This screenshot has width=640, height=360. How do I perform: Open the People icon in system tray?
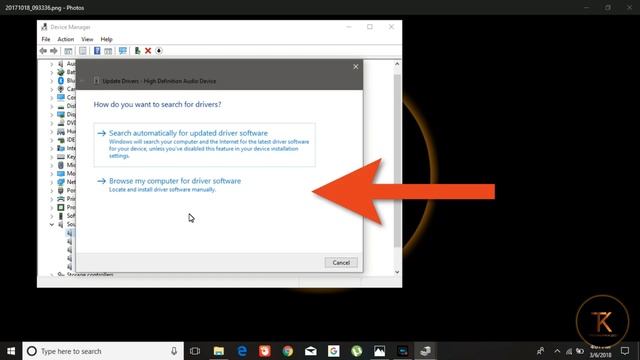click(x=540, y=351)
